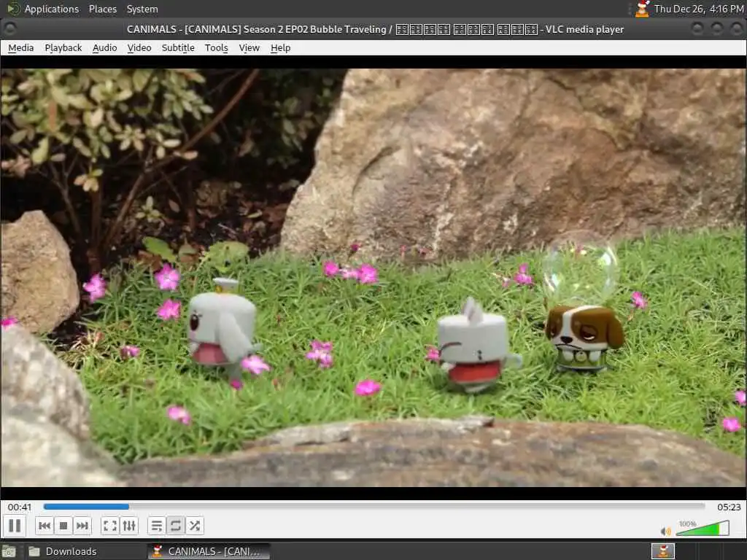Toggle loop repeat mode
The image size is (747, 560).
point(175,526)
